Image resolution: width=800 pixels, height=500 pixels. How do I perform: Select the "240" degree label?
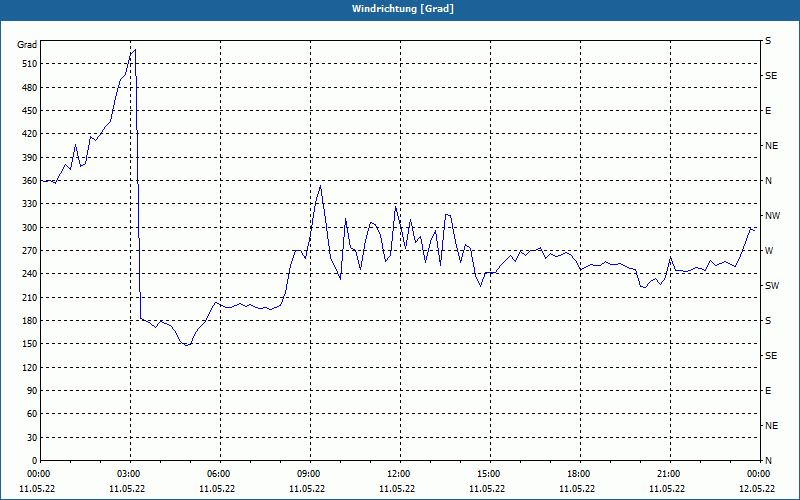[x=30, y=274]
